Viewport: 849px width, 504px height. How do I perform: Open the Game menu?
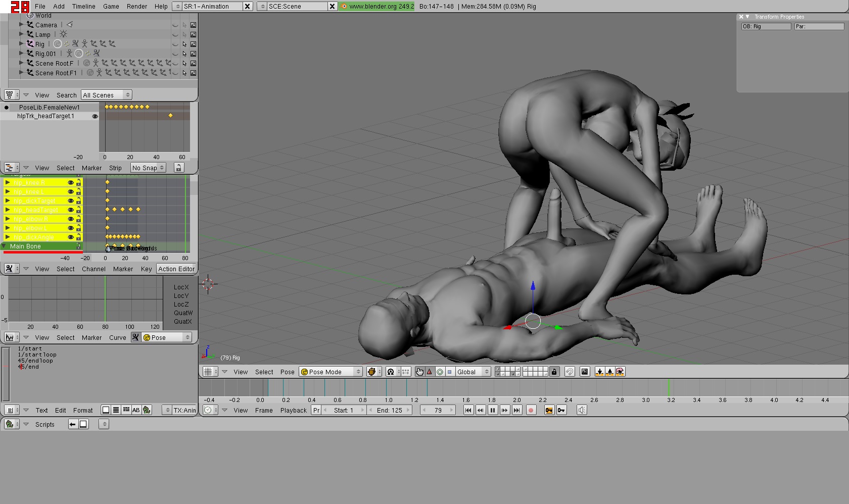click(111, 6)
